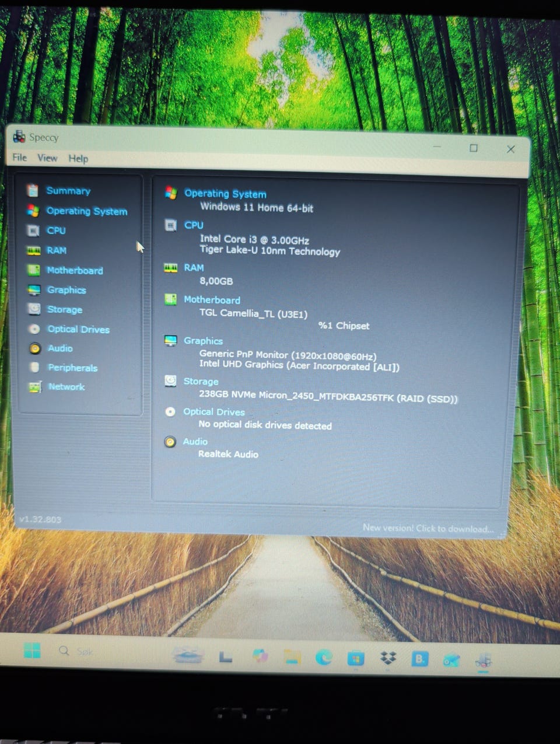Open the Graphics heading link in summary

point(203,341)
